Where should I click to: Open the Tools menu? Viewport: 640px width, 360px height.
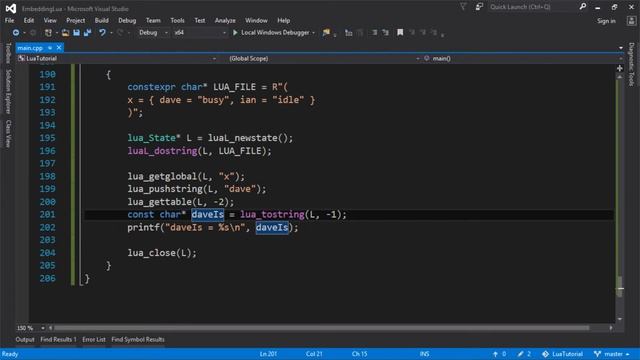pos(177,20)
